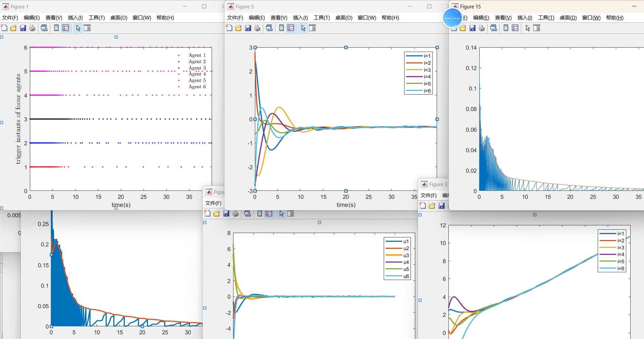Toggle Edit Plot arrow in Figure 5
644x339 pixels.
click(303, 28)
